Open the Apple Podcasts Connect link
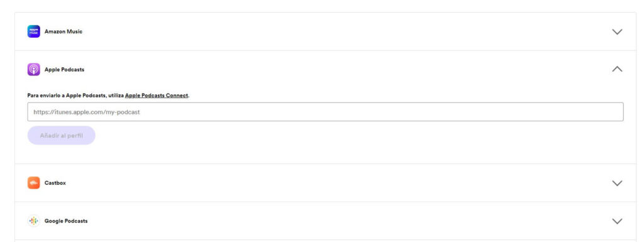 click(x=157, y=96)
